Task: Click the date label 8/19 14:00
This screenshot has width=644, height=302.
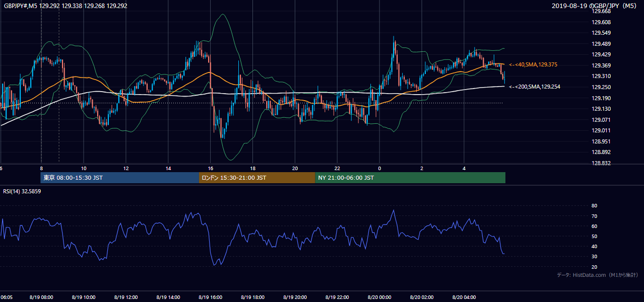Action: point(168,297)
